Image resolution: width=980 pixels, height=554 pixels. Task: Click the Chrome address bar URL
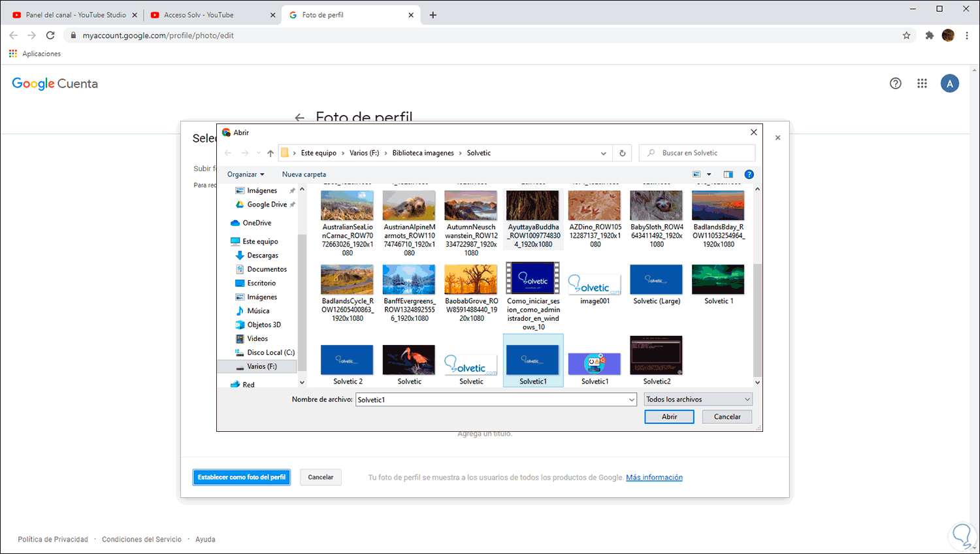[158, 35]
